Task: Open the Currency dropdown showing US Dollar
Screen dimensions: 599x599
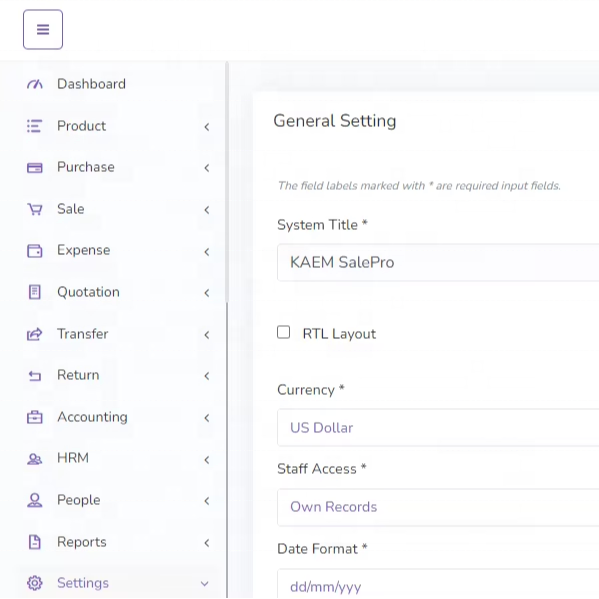Action: pos(438,427)
